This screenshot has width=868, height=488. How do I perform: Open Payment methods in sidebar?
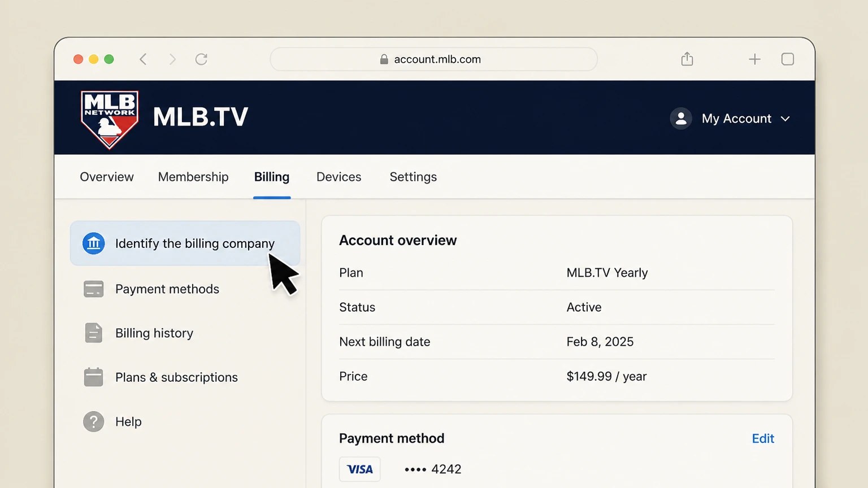[x=167, y=289]
